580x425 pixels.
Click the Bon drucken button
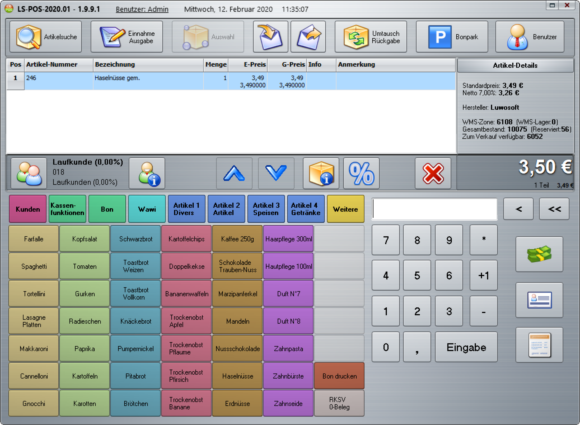pyautogui.click(x=339, y=376)
